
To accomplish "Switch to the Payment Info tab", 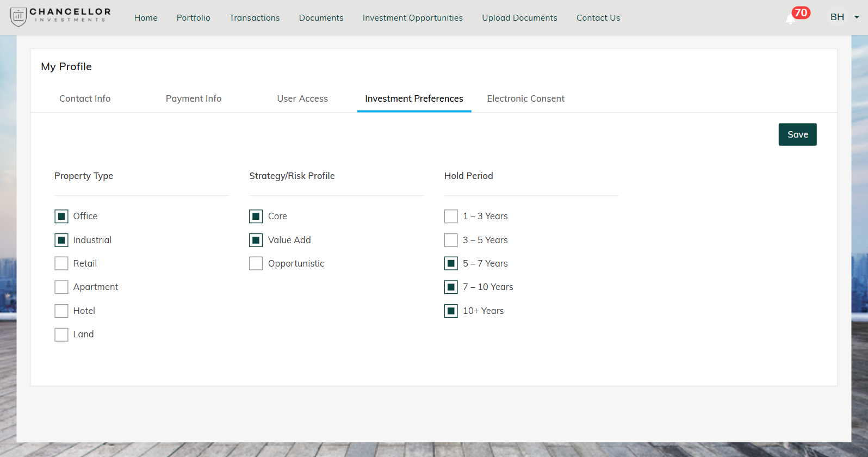I will 194,98.
